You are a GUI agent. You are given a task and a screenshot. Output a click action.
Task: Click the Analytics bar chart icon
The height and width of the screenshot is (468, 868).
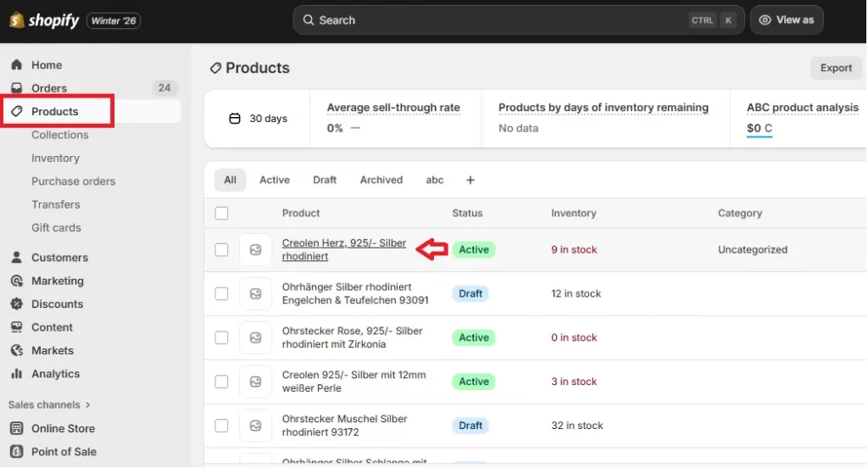17,374
